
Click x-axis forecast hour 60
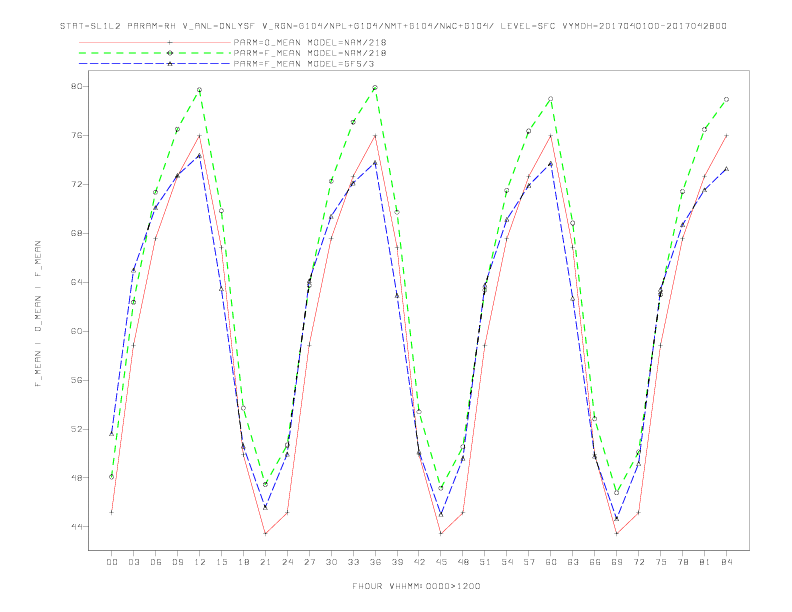coord(551,562)
